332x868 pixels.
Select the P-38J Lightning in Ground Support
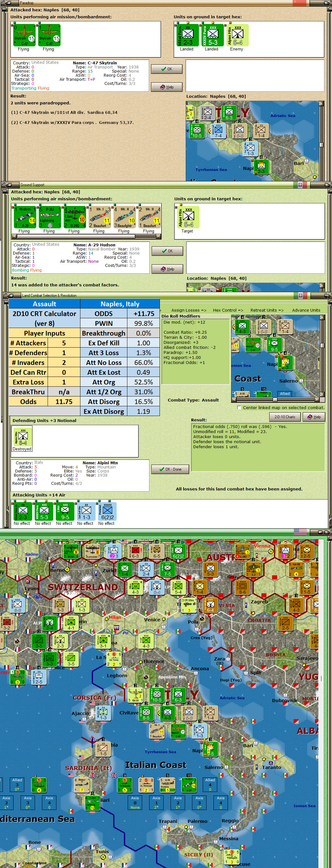coord(50,217)
